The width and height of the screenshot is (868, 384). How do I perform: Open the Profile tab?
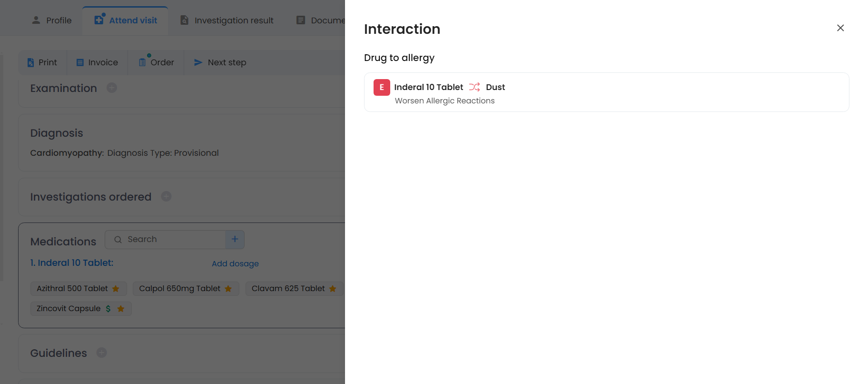point(51,20)
